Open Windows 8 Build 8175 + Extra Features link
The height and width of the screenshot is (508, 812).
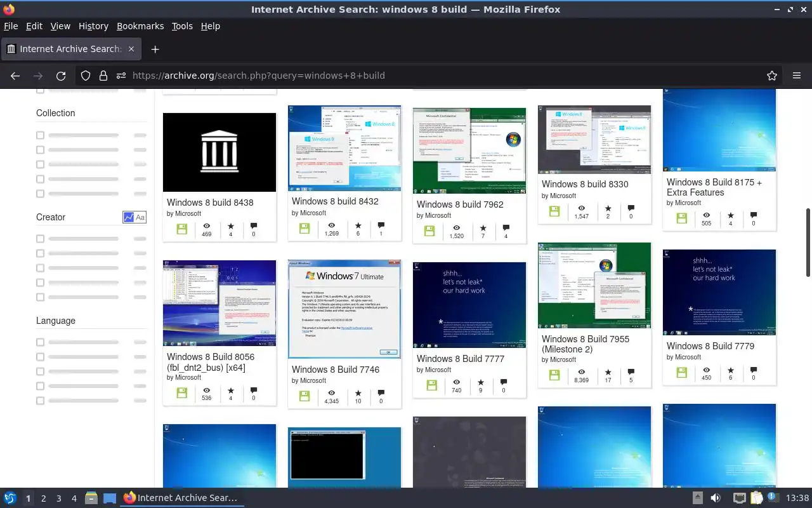coord(714,187)
